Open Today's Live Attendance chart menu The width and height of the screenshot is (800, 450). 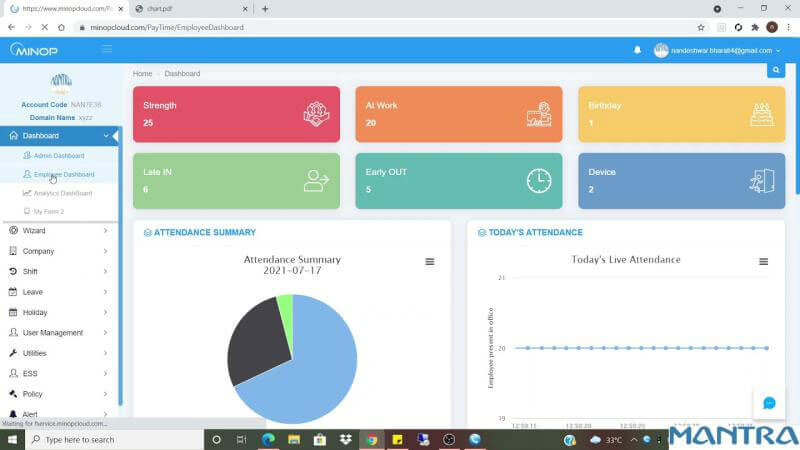click(x=763, y=261)
